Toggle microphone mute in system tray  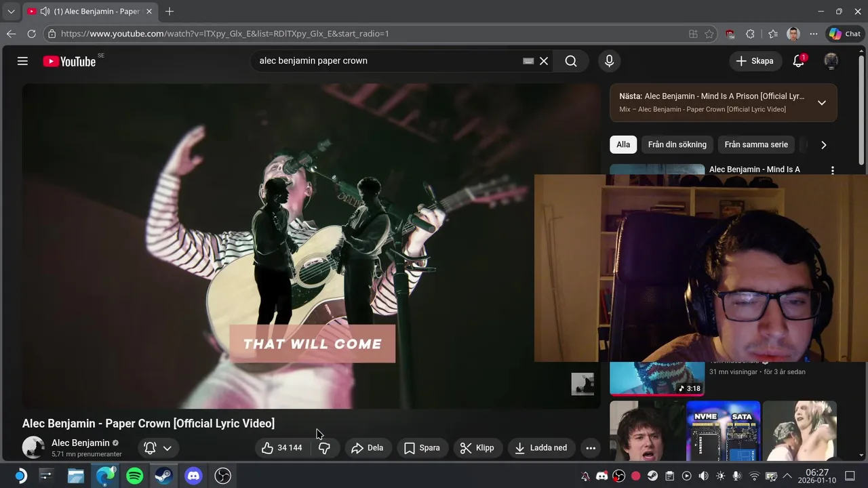click(737, 476)
